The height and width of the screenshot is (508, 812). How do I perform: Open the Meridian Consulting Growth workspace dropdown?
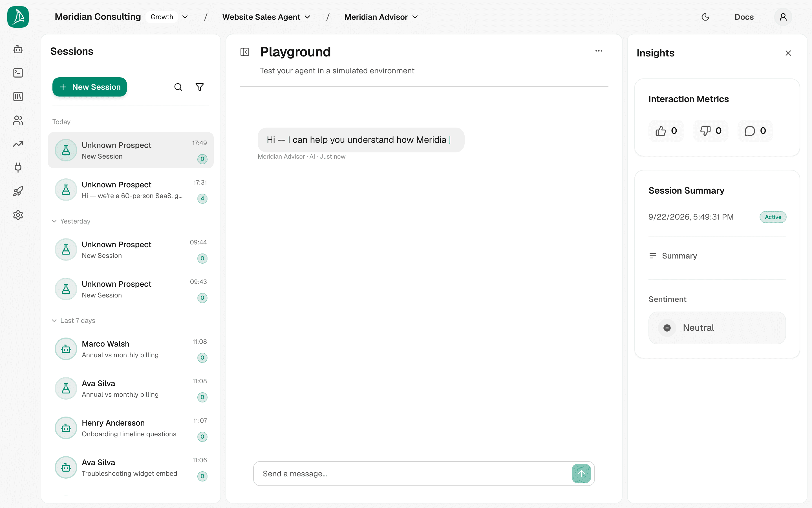click(x=185, y=17)
